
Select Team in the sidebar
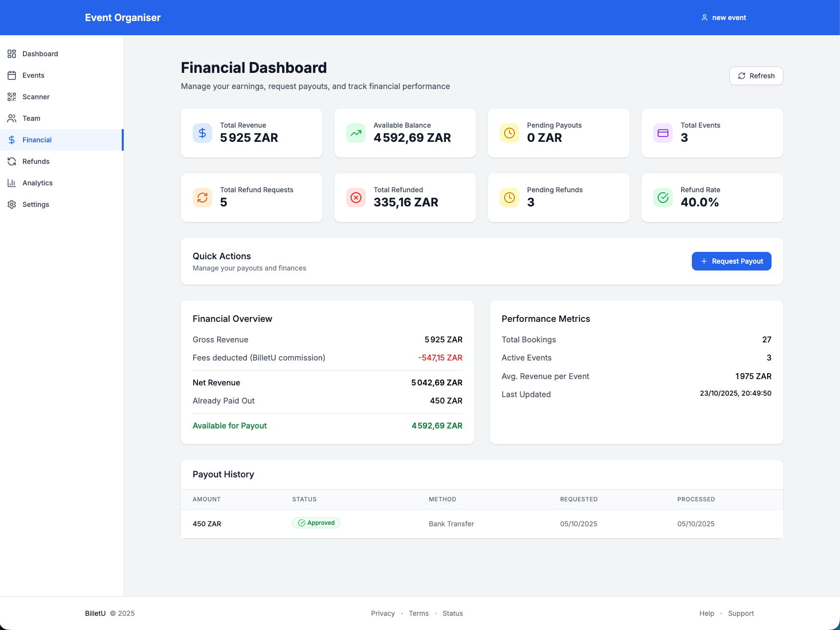(62, 118)
